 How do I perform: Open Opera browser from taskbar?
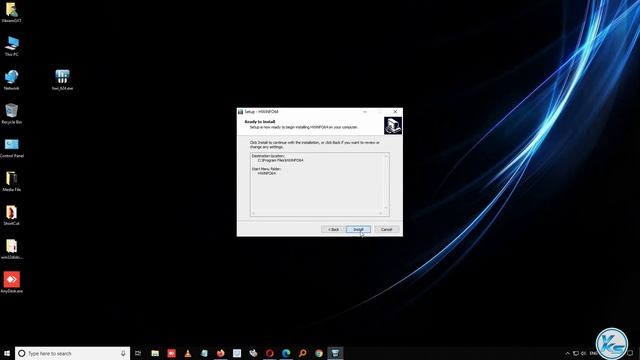[x=269, y=353]
